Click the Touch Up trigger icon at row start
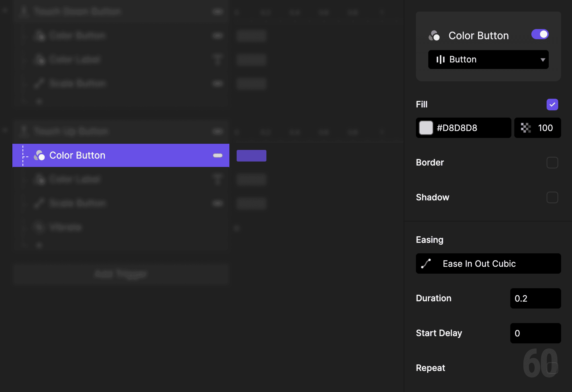 click(x=24, y=131)
